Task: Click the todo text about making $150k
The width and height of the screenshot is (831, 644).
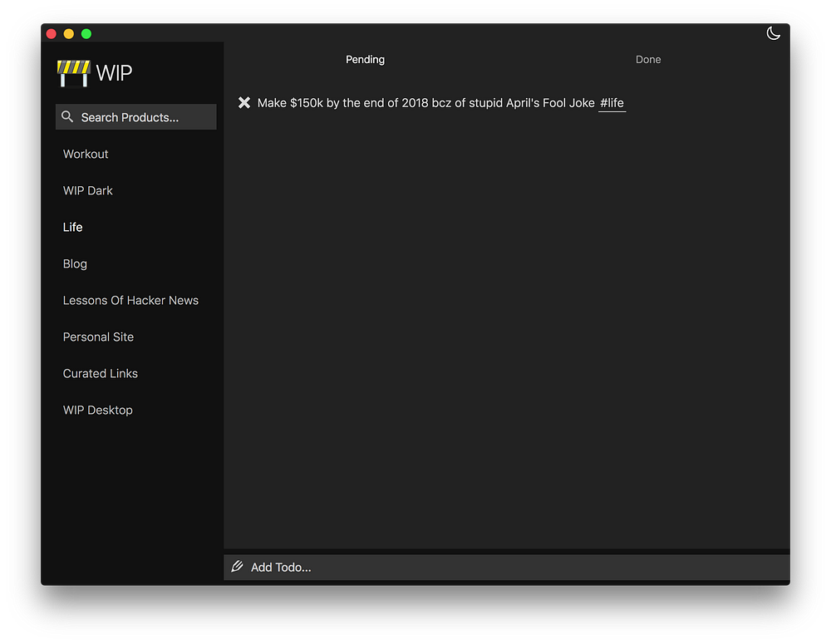Action: (x=425, y=103)
